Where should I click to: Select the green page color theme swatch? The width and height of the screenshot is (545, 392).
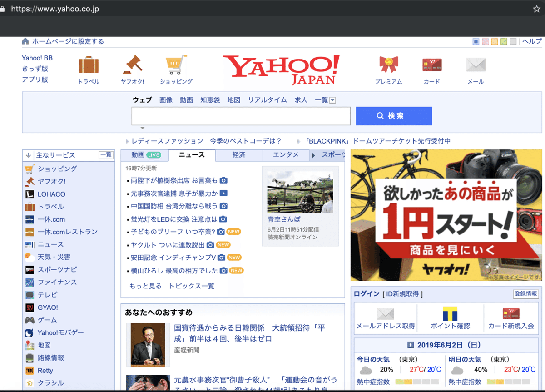504,42
